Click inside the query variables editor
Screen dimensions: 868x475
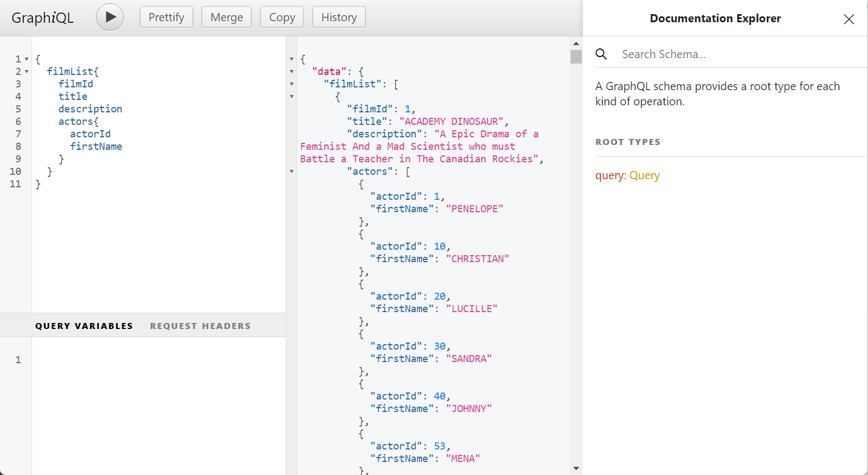(157, 402)
